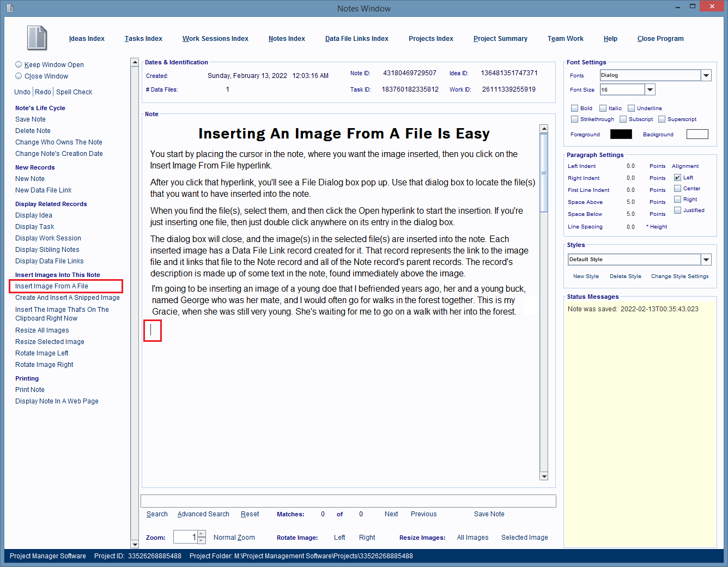Click Reset search link
728x567 pixels.
point(250,514)
